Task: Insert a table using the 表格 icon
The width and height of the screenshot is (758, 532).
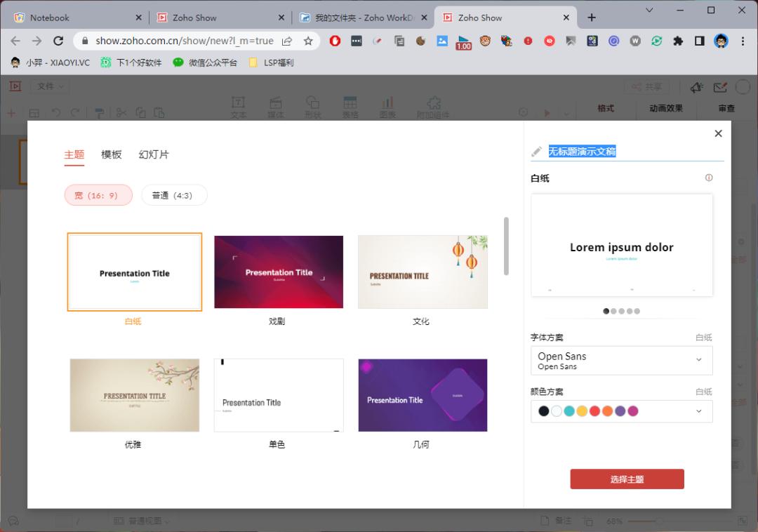Action: pyautogui.click(x=350, y=105)
